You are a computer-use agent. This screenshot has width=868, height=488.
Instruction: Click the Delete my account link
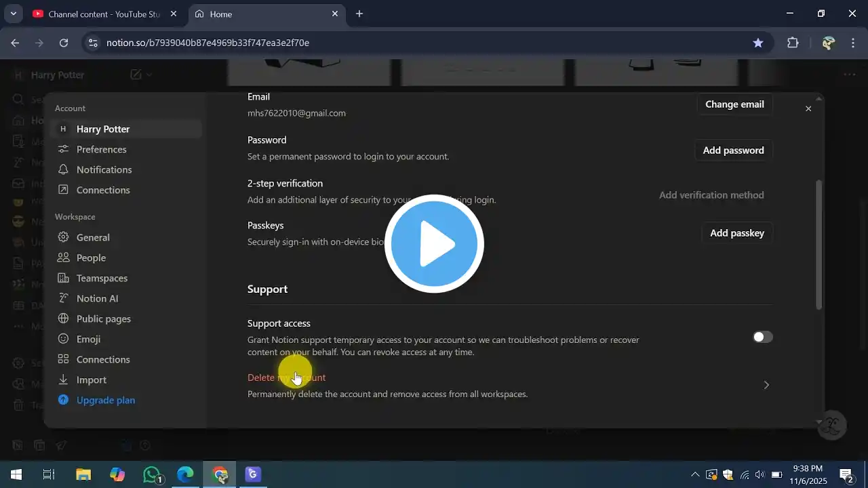click(x=286, y=378)
